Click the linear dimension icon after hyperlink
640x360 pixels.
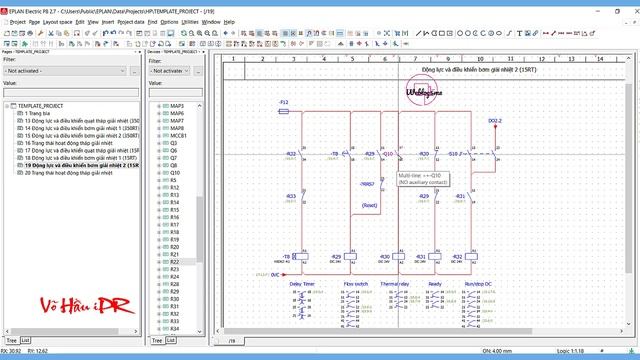(x=546, y=33)
